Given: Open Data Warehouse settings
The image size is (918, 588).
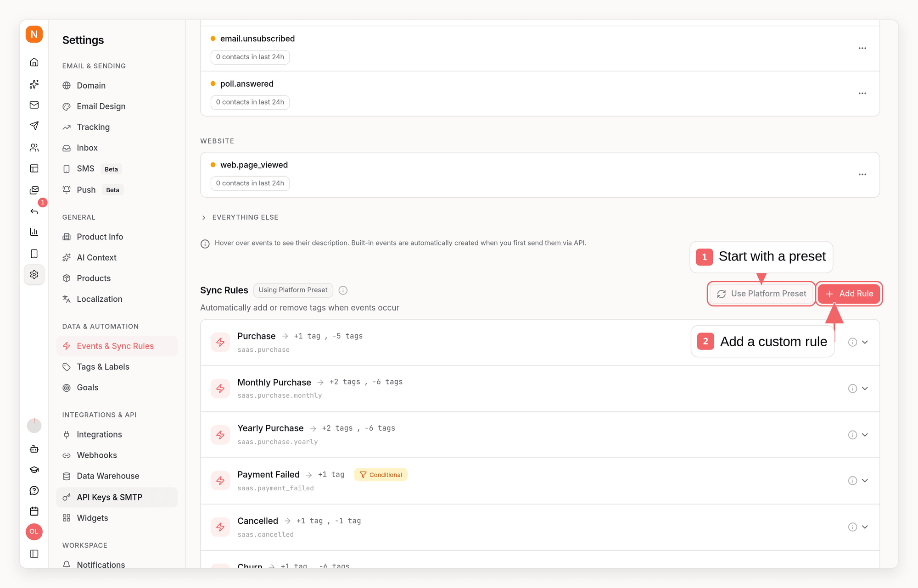Looking at the screenshot, I should [x=117, y=476].
